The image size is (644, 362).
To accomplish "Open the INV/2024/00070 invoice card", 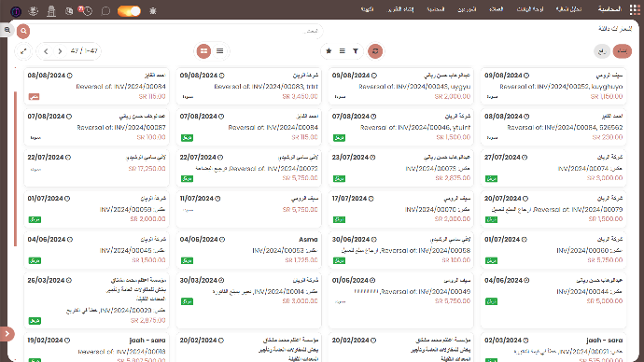I will [400, 209].
